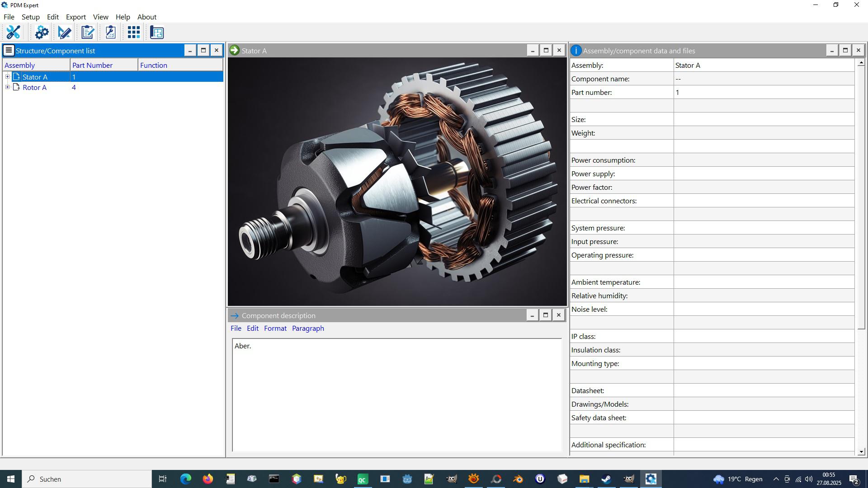Click the clipboard with wrench toolbar icon
868x488 pixels.
point(110,33)
